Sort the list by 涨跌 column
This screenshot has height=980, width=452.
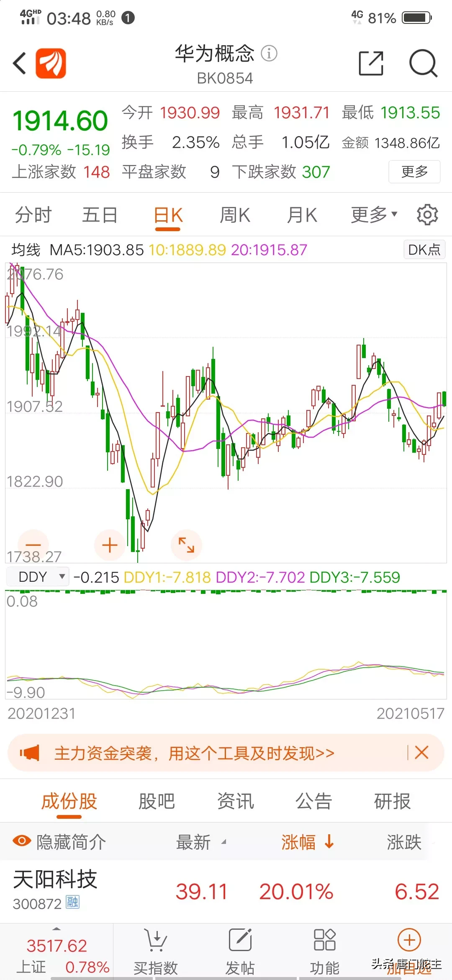pos(404,842)
